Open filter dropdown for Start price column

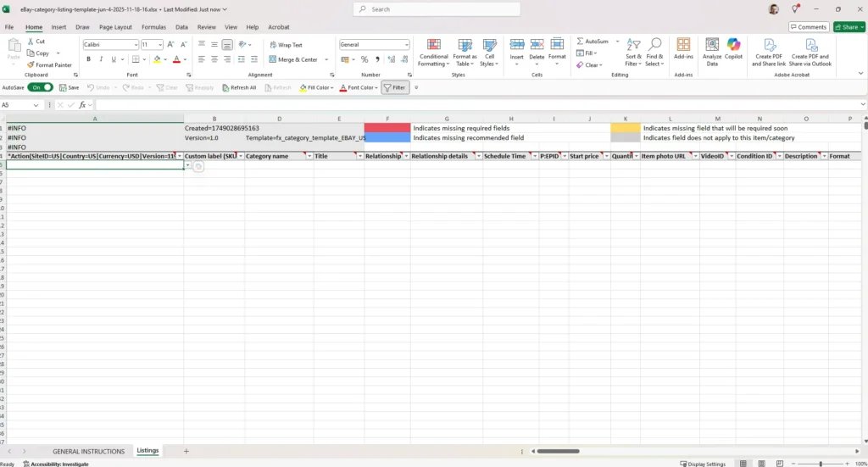pyautogui.click(x=607, y=156)
